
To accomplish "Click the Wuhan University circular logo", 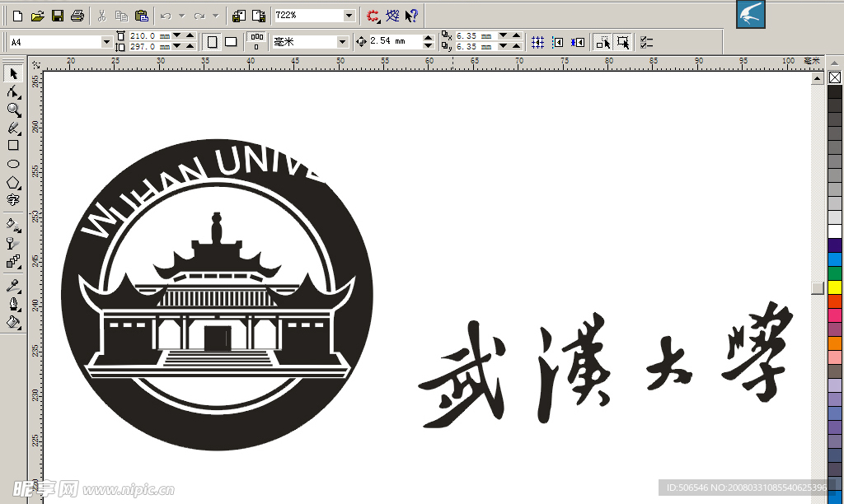I will [x=217, y=295].
